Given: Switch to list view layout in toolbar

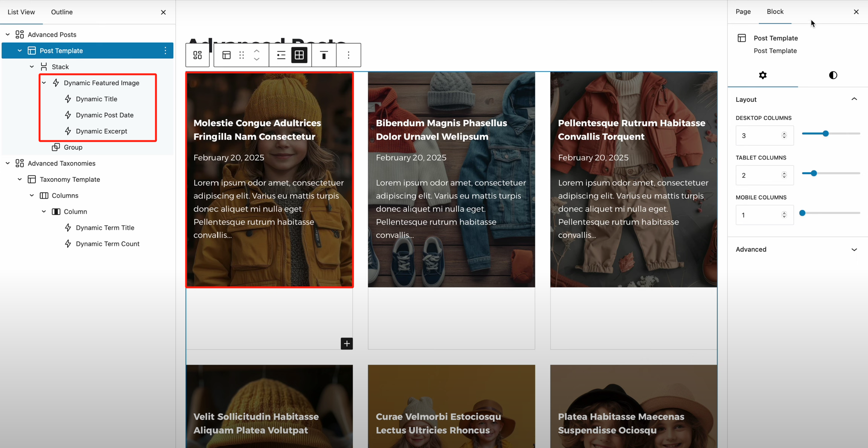Looking at the screenshot, I should tap(281, 55).
